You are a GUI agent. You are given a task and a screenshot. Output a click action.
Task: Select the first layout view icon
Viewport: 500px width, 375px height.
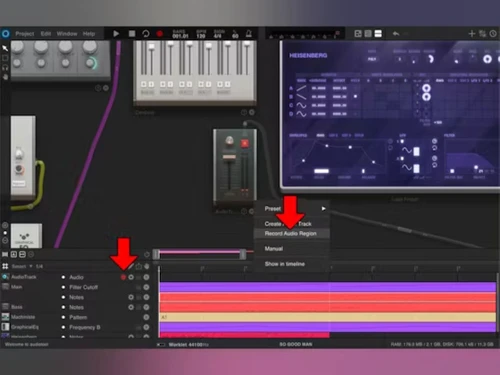[x=358, y=34]
